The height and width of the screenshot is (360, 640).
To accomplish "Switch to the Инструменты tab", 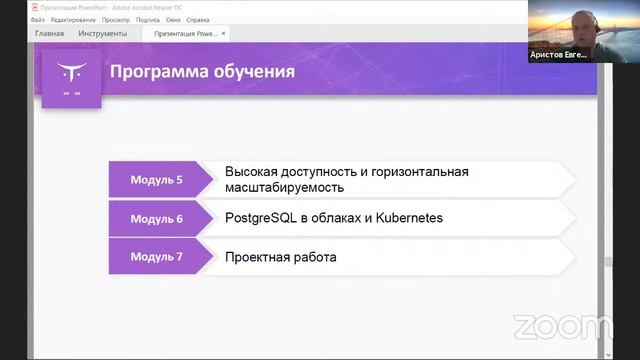I will (102, 33).
